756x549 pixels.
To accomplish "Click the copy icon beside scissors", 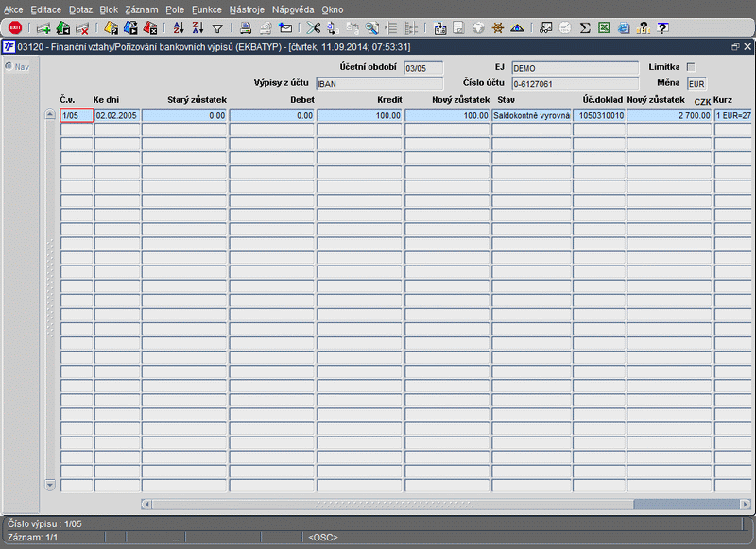I will 333,28.
